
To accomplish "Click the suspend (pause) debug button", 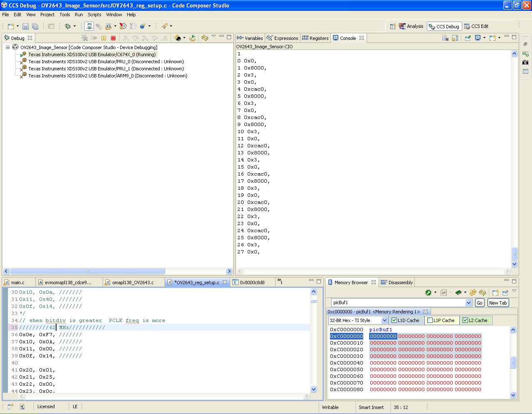I will [x=104, y=38].
